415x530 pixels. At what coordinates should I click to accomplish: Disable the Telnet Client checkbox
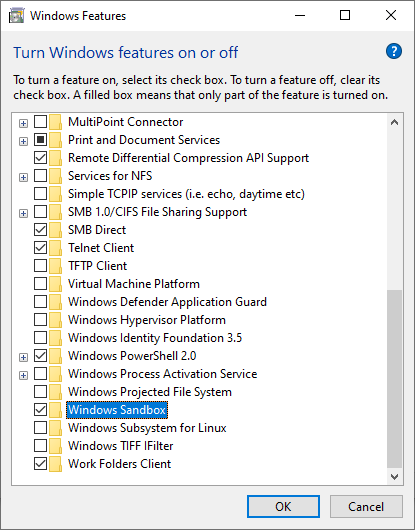pyautogui.click(x=41, y=248)
